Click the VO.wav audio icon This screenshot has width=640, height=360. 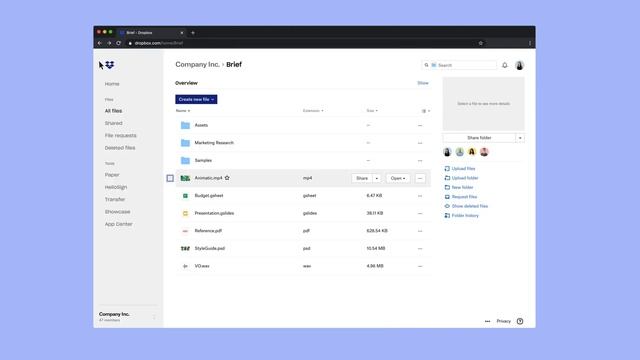click(x=185, y=266)
